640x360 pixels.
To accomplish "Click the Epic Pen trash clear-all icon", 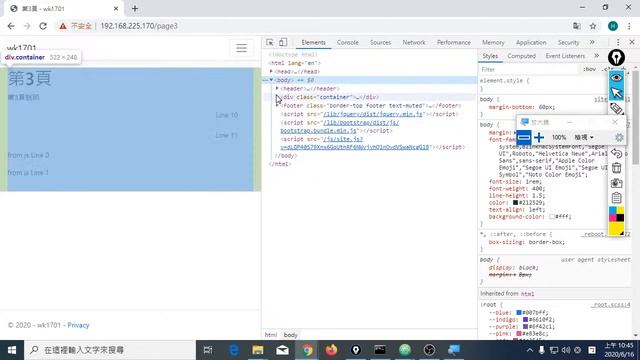I will tap(616, 168).
